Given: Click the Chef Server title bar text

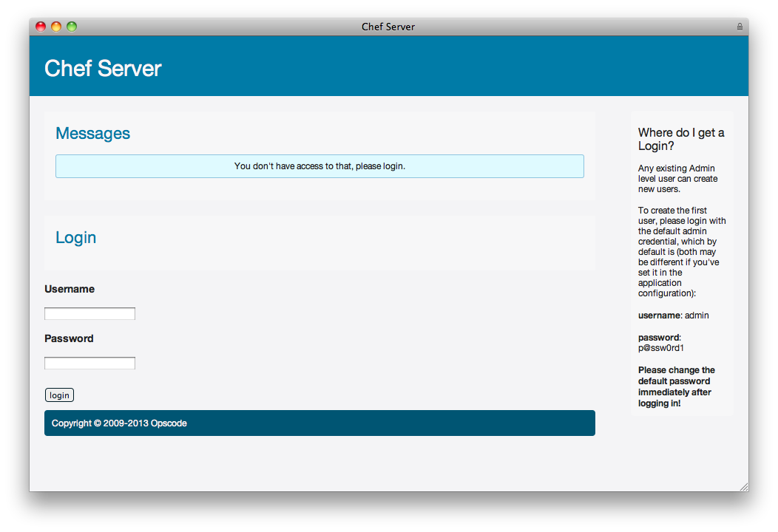Looking at the screenshot, I should 388,27.
